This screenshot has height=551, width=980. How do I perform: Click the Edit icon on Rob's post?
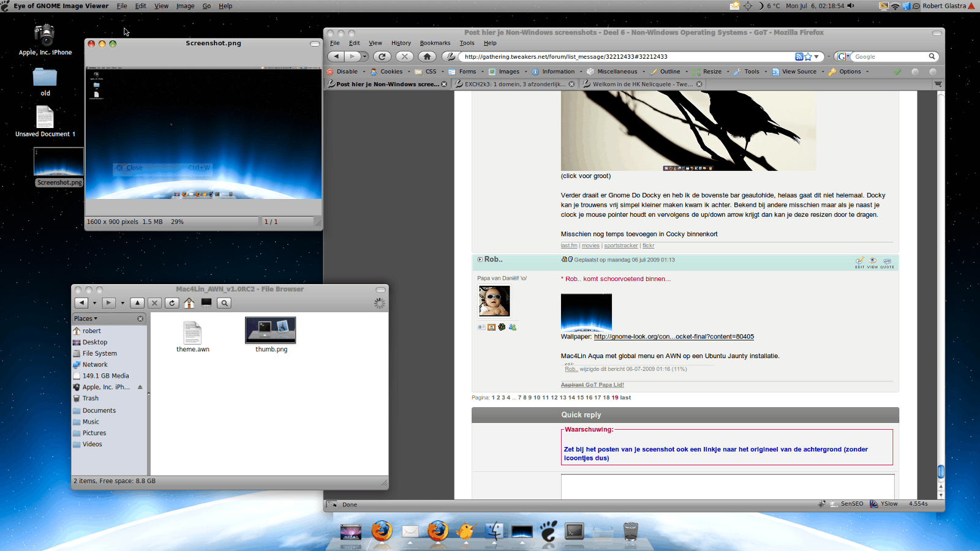coord(860,263)
